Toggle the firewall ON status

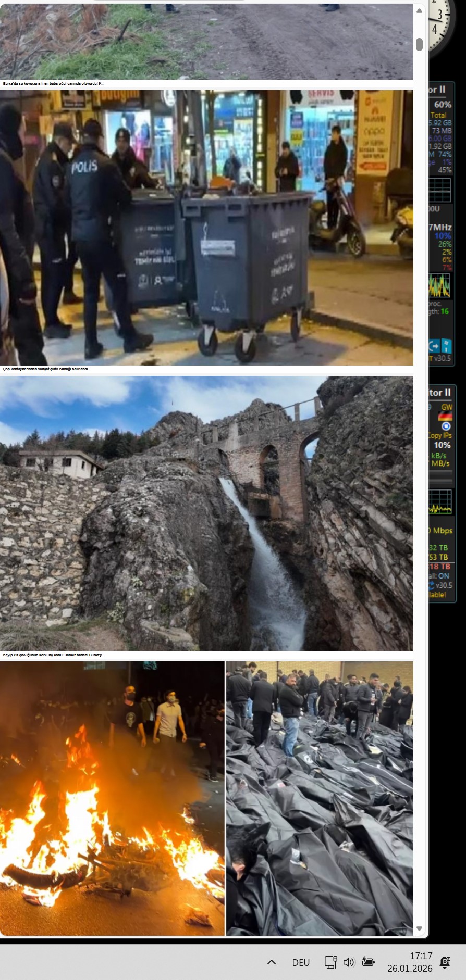pyautogui.click(x=443, y=575)
